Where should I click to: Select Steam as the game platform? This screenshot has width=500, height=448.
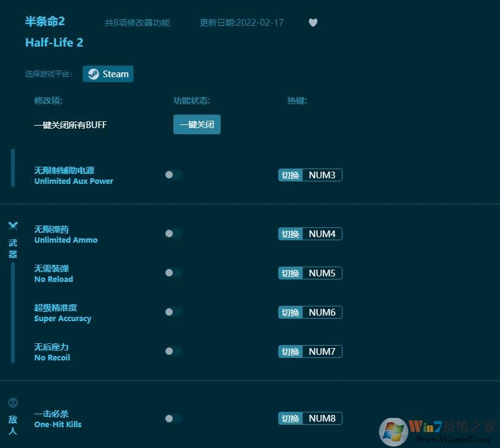[x=108, y=74]
